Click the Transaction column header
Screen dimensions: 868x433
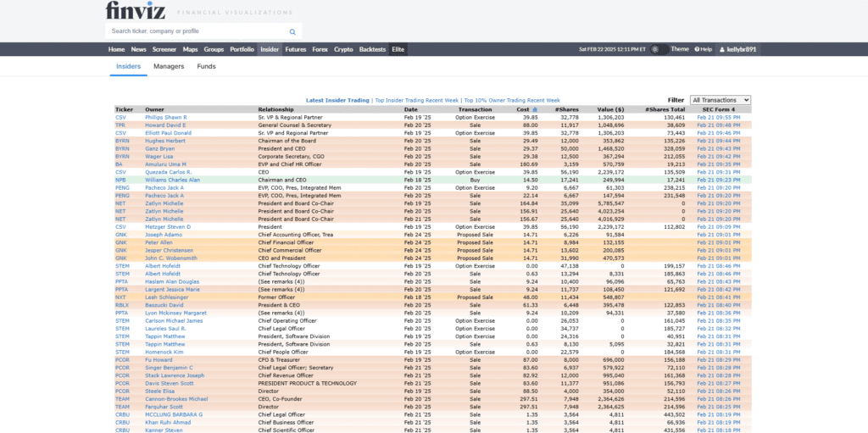click(475, 109)
